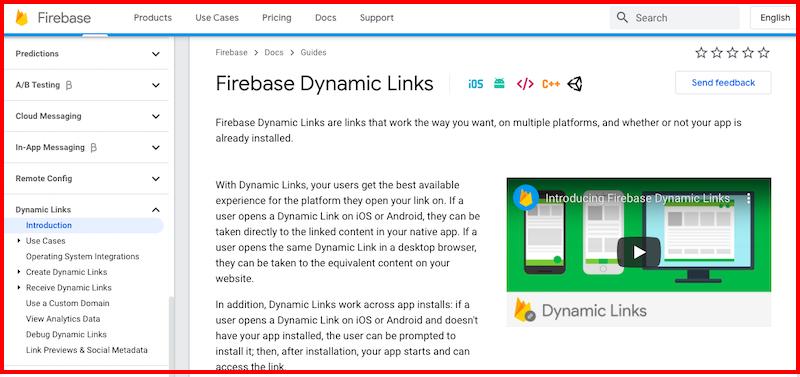This screenshot has height=377, width=800.
Task: Open Debug Dynamic Links page
Action: click(66, 334)
